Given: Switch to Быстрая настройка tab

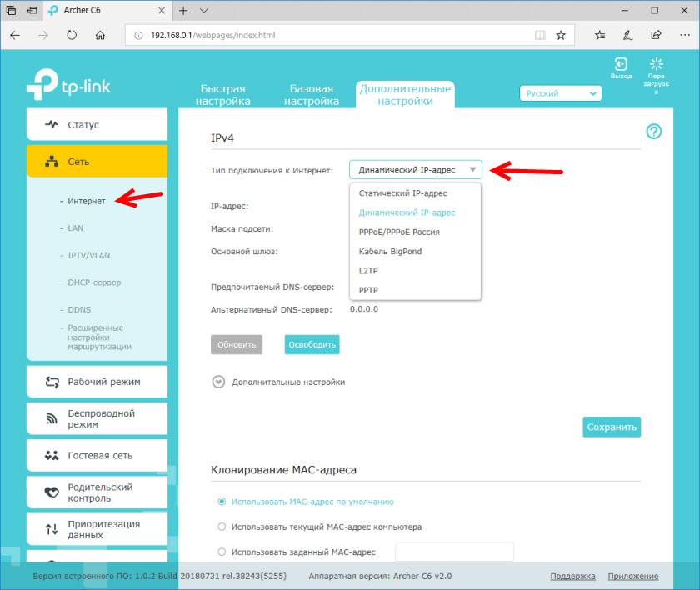Looking at the screenshot, I should point(222,95).
